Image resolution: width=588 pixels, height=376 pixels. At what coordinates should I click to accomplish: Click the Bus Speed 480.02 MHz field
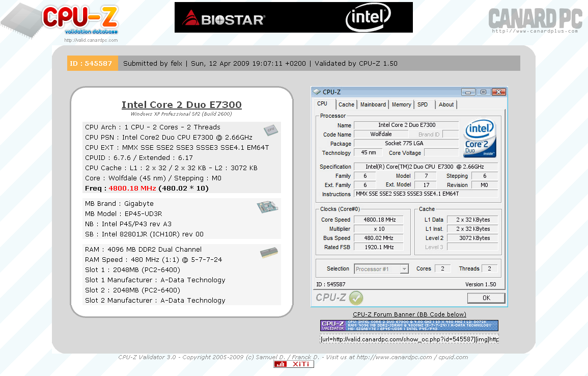(379, 238)
